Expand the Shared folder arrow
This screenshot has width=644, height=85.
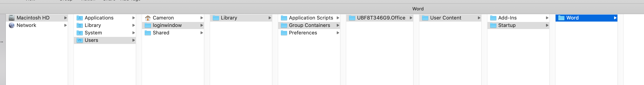point(202,33)
